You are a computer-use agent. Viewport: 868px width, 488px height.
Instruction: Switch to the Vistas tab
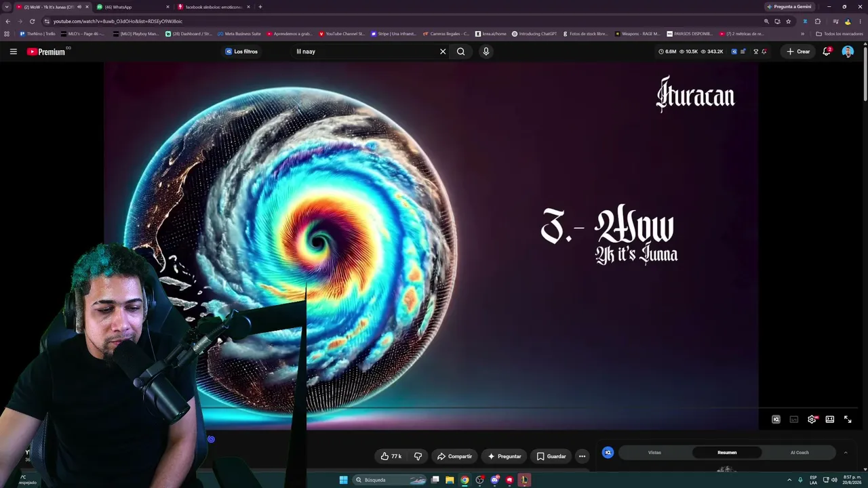654,453
